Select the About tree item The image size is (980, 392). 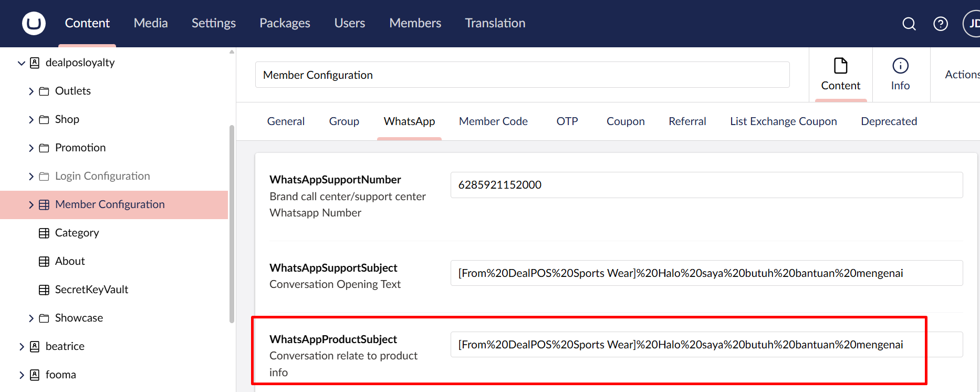click(x=70, y=261)
